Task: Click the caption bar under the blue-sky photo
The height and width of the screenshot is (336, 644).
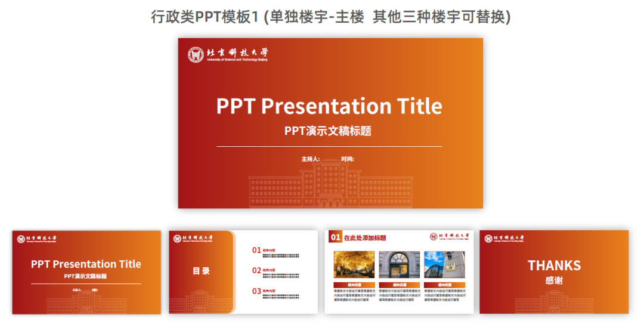Action: tap(444, 285)
